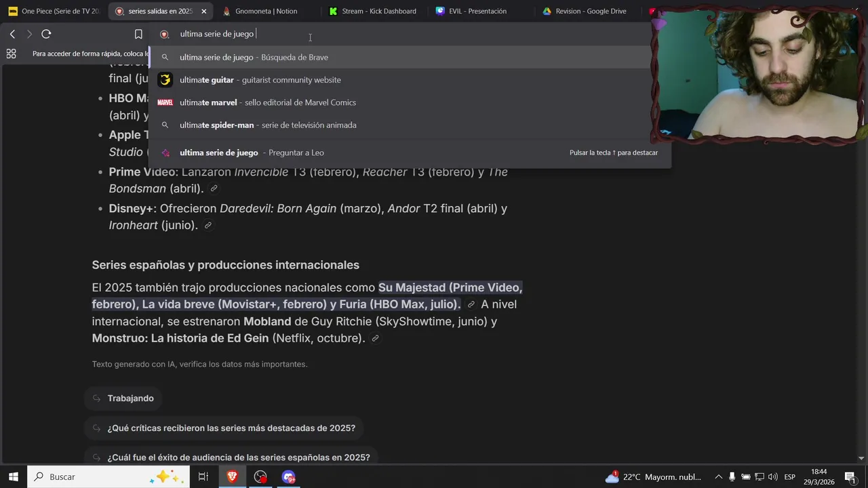Image resolution: width=868 pixels, height=488 pixels.
Task: Bookmark this page with the bookmark icon
Action: pos(138,34)
